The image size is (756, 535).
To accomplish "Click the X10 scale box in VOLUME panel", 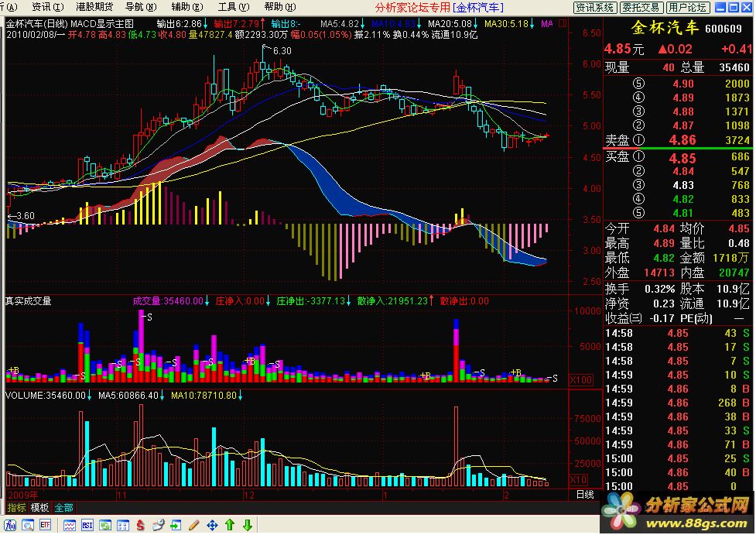I will pyautogui.click(x=579, y=479).
